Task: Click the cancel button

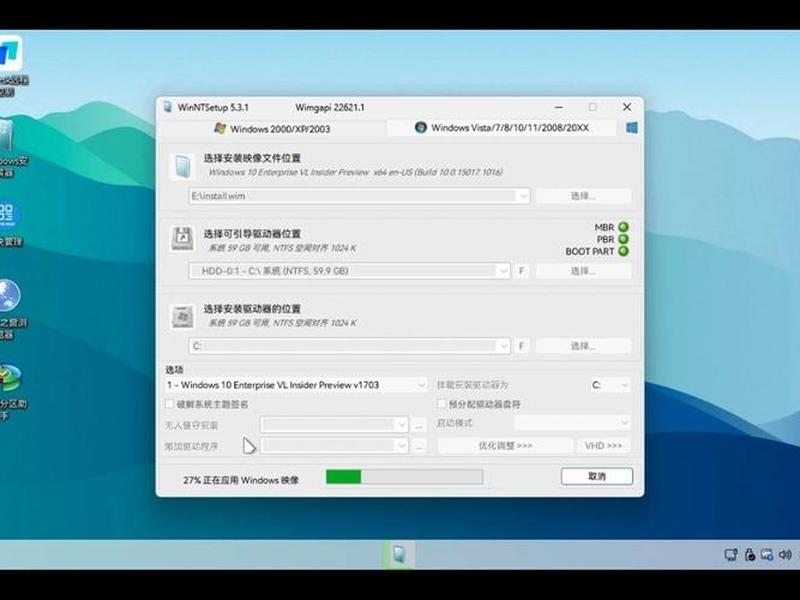Action: pos(596,477)
